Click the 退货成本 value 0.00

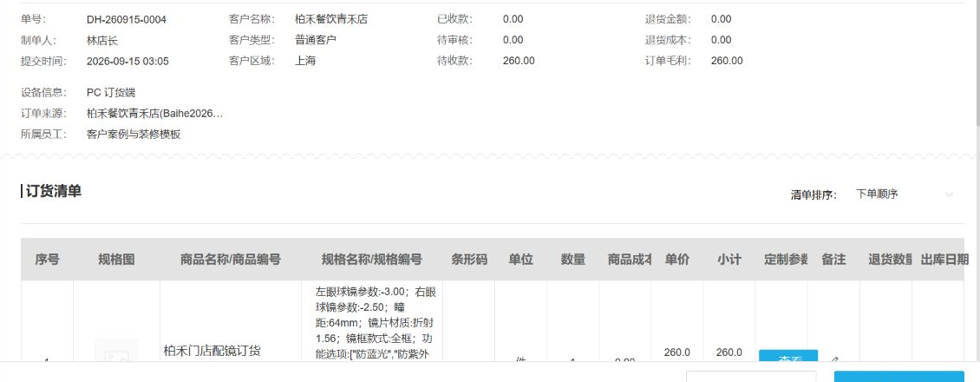point(722,40)
